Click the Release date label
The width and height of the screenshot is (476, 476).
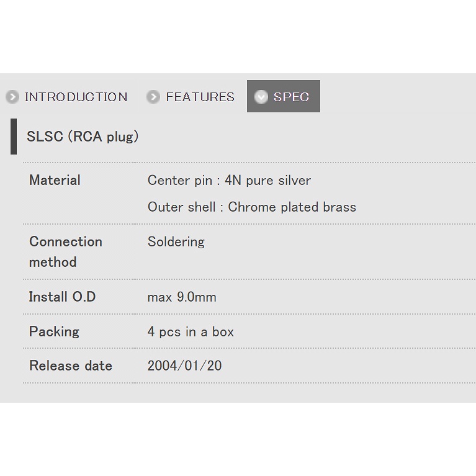[x=70, y=366]
